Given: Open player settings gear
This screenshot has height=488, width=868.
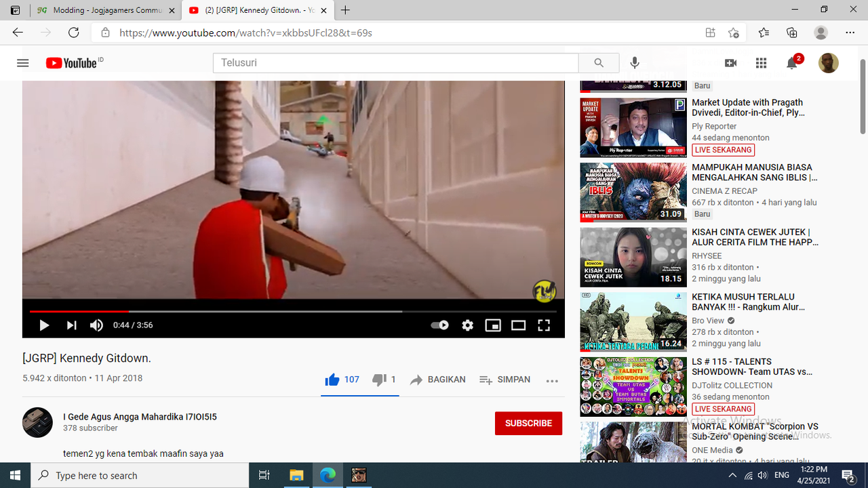Looking at the screenshot, I should tap(467, 325).
